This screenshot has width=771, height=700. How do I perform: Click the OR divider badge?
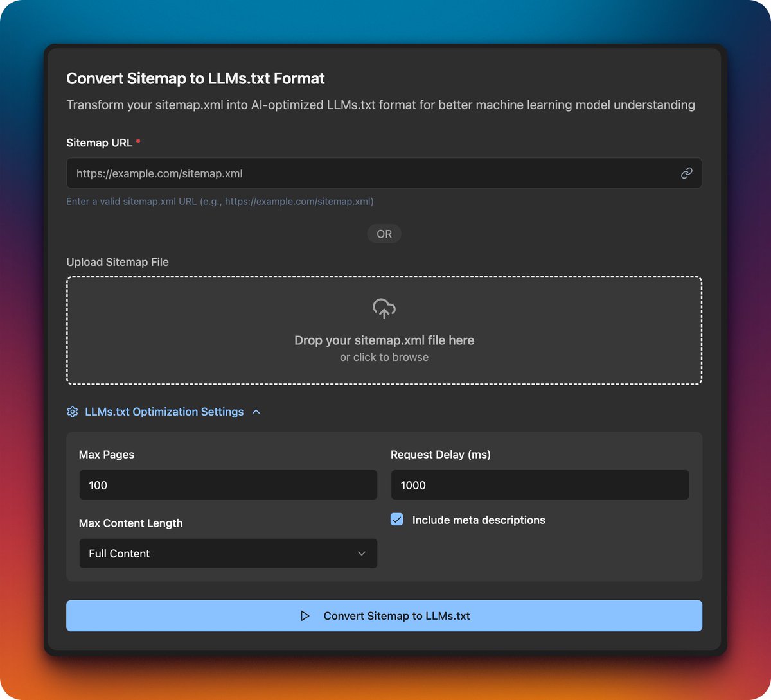(x=384, y=234)
